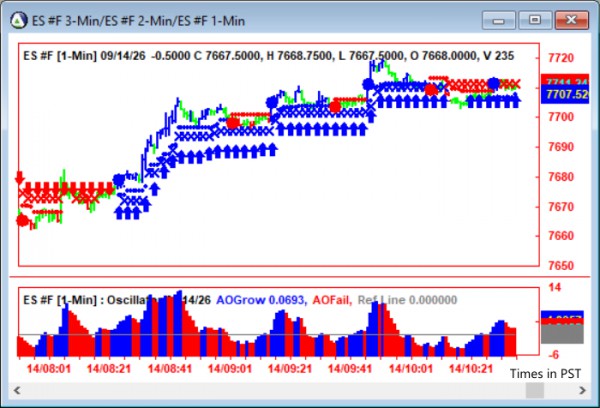Click the 14/09:41 time axis label
Screen dimensions: 600x408
tap(350, 369)
